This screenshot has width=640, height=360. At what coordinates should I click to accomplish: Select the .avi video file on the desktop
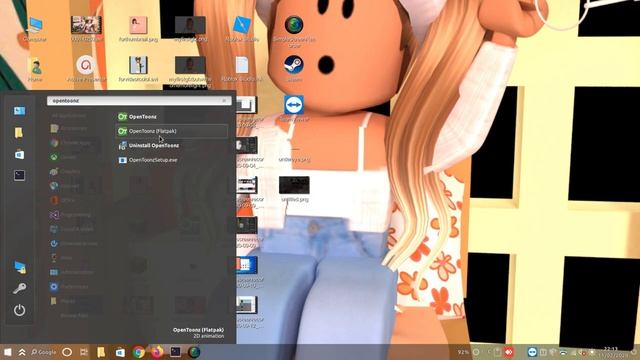[x=138, y=69]
